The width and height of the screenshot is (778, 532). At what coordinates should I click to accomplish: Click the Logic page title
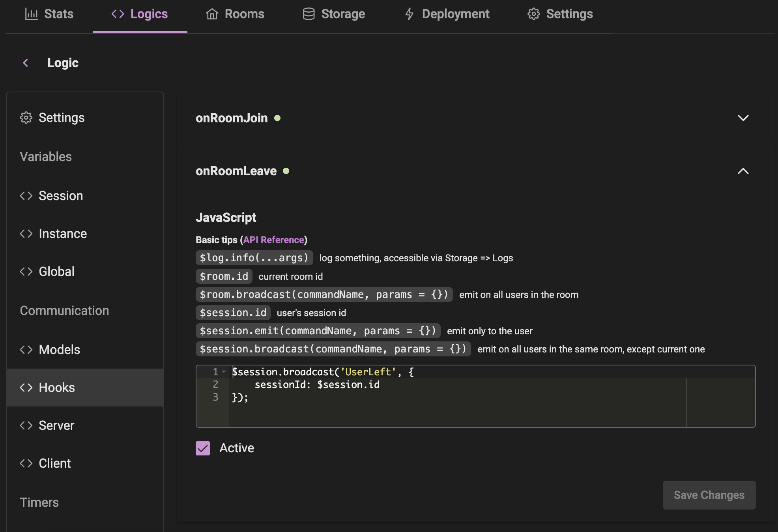63,63
